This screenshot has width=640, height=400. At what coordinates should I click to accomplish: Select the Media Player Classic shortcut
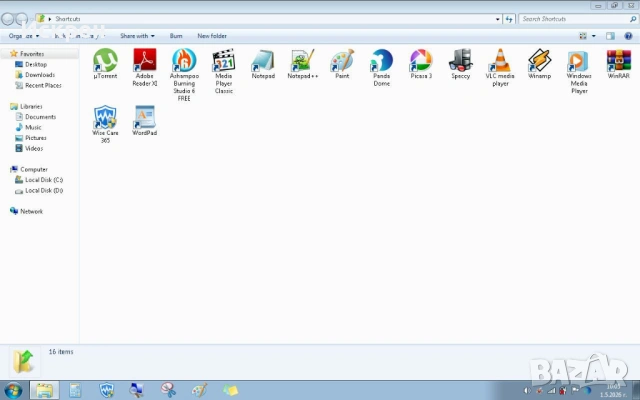(224, 71)
